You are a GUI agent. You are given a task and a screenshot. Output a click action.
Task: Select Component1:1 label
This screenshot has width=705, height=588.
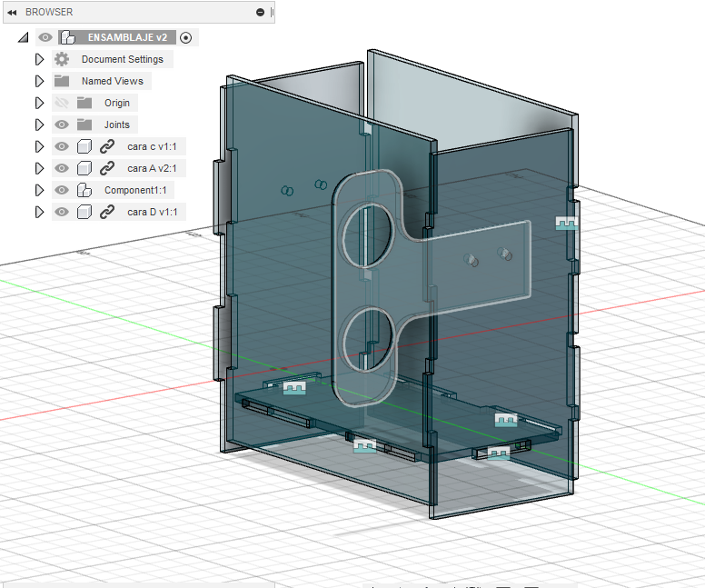pyautogui.click(x=135, y=190)
